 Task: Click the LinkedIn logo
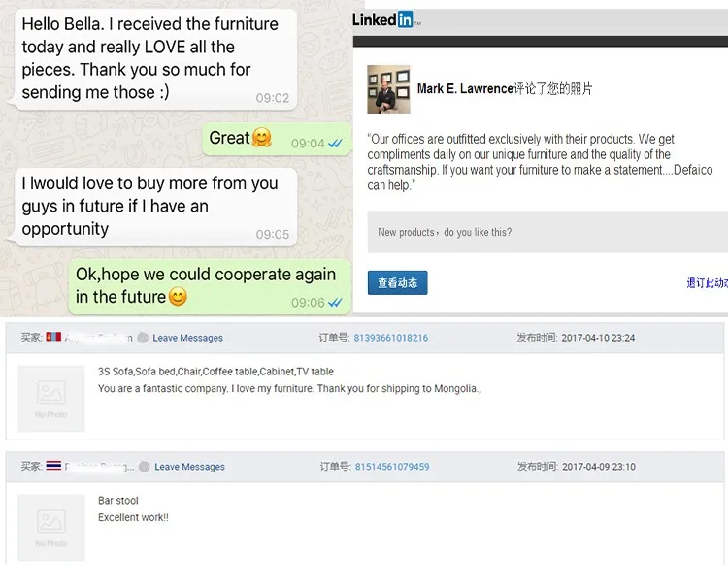click(x=382, y=19)
